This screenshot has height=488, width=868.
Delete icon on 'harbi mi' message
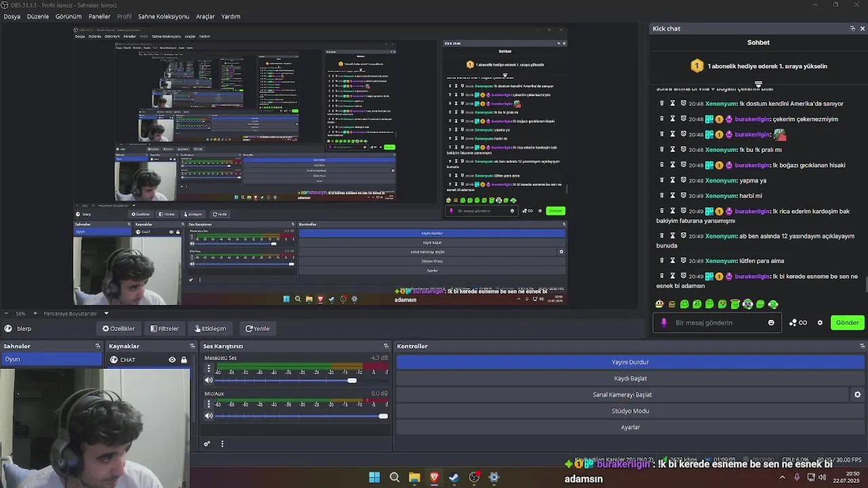coord(662,195)
